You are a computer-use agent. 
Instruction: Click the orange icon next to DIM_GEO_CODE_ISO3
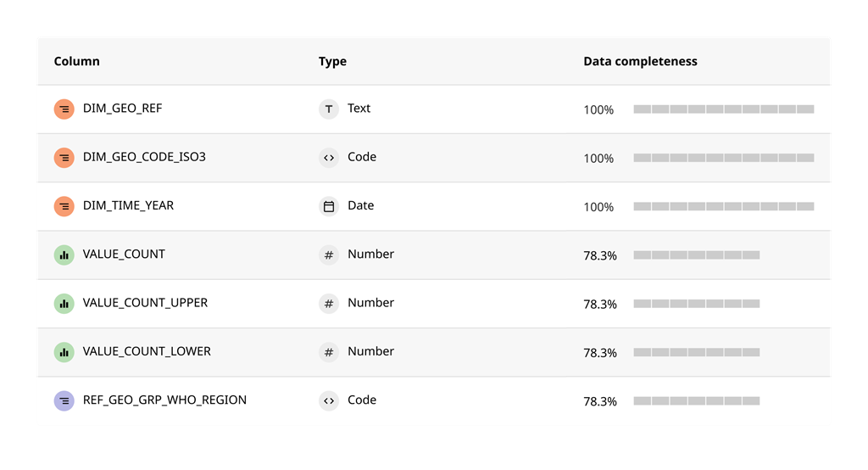pyautogui.click(x=64, y=158)
